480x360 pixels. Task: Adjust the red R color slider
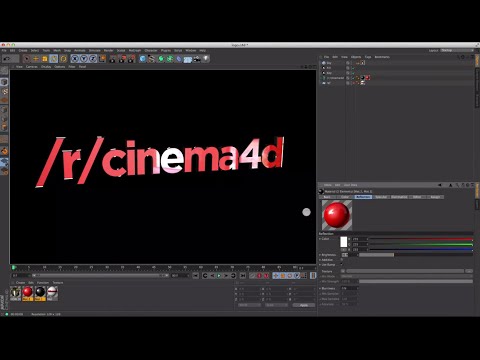[x=421, y=239]
